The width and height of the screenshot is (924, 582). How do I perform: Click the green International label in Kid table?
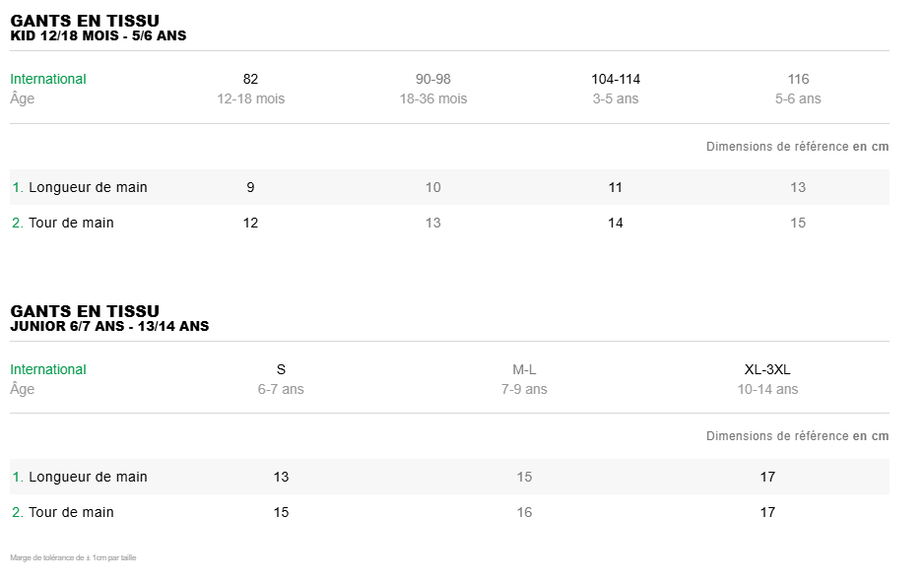coord(48,79)
